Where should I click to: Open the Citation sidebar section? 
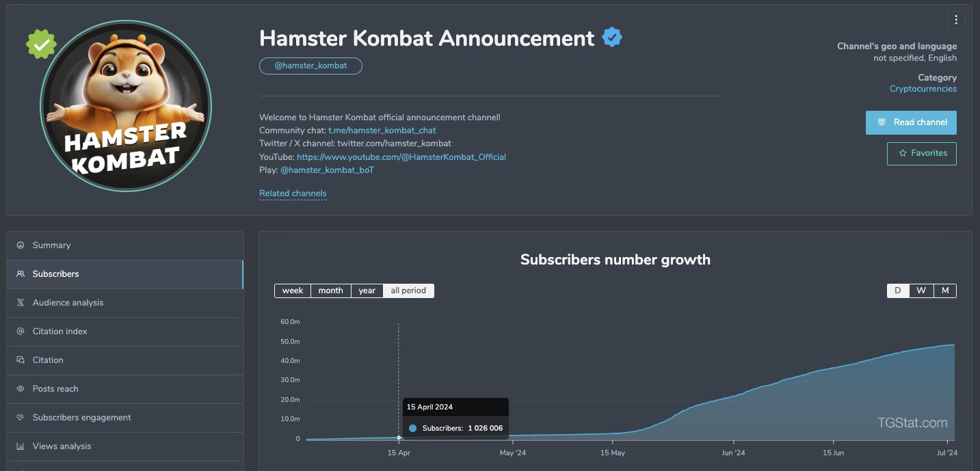coord(48,360)
